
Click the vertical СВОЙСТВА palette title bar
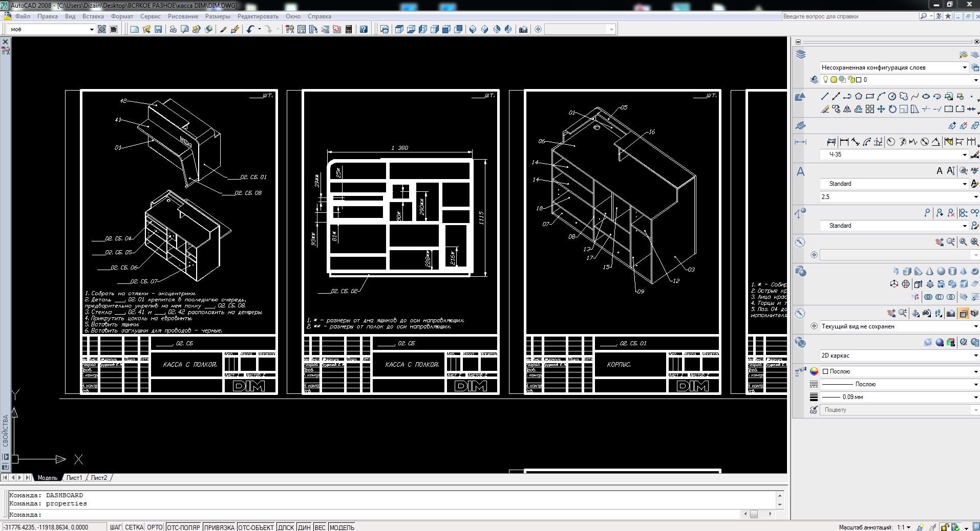(x=6, y=431)
